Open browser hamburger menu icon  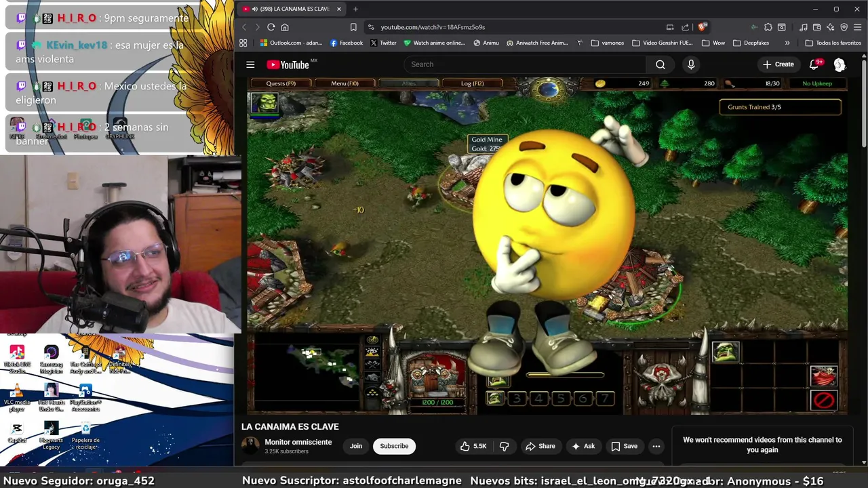tap(858, 27)
